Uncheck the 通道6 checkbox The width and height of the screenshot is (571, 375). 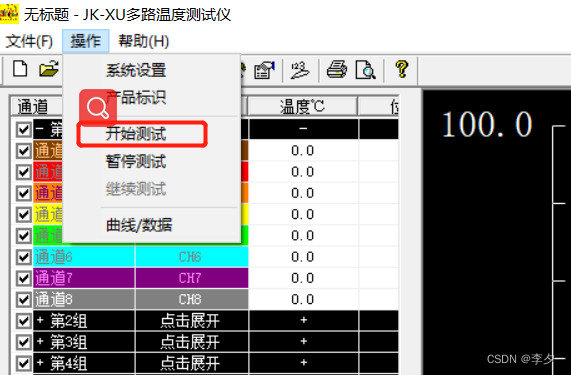(x=24, y=257)
